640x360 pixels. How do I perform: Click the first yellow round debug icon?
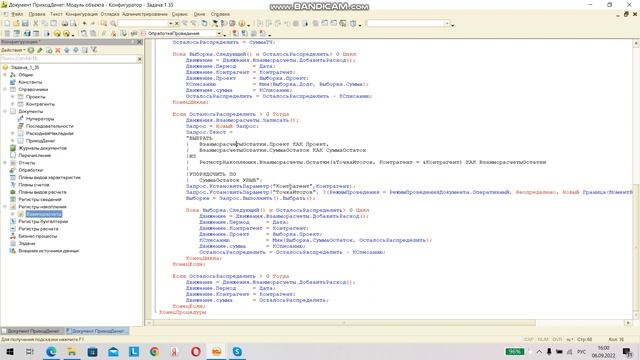pos(58,33)
